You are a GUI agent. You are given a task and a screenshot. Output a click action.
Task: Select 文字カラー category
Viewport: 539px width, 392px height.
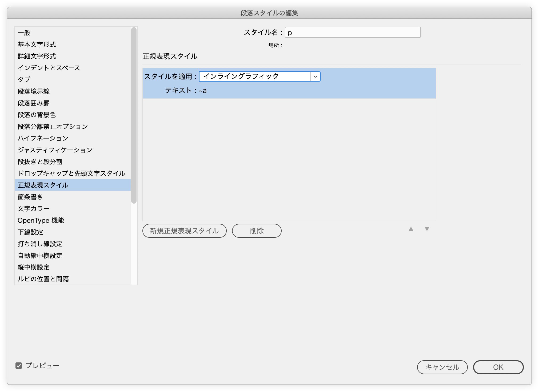point(34,209)
